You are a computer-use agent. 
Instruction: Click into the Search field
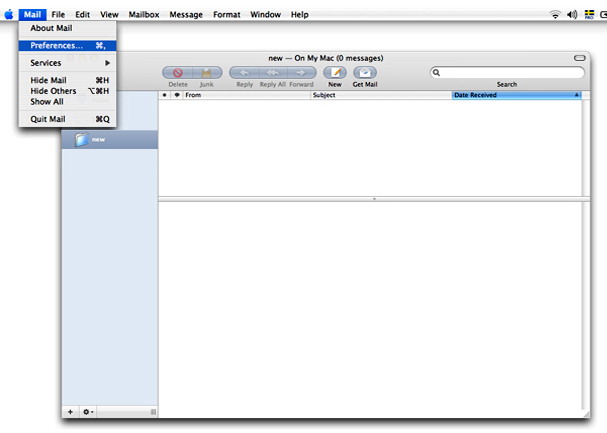(507, 72)
